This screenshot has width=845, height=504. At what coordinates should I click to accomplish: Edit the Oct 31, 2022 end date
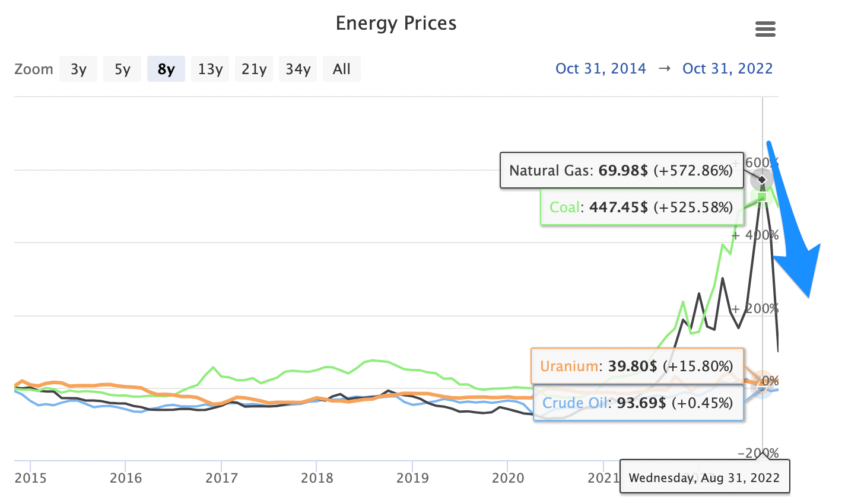click(x=728, y=69)
